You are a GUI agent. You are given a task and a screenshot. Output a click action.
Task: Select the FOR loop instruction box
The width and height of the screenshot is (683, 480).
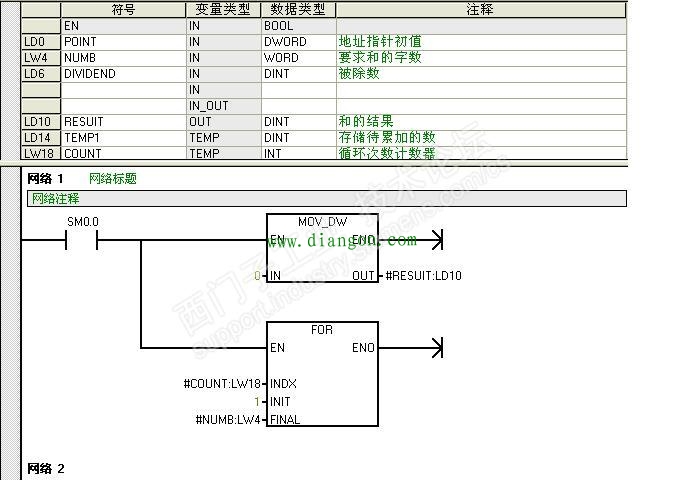click(x=322, y=375)
